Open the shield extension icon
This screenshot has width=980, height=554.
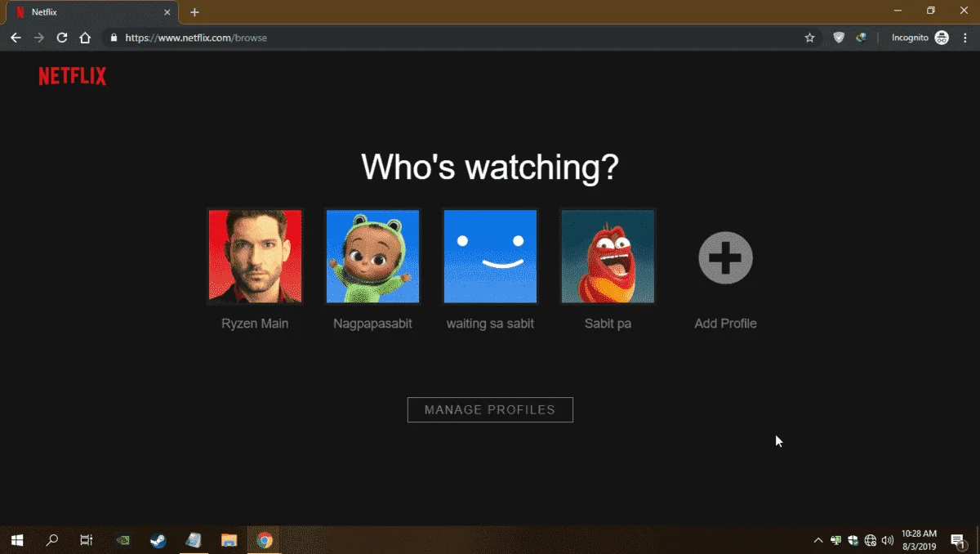[839, 38]
